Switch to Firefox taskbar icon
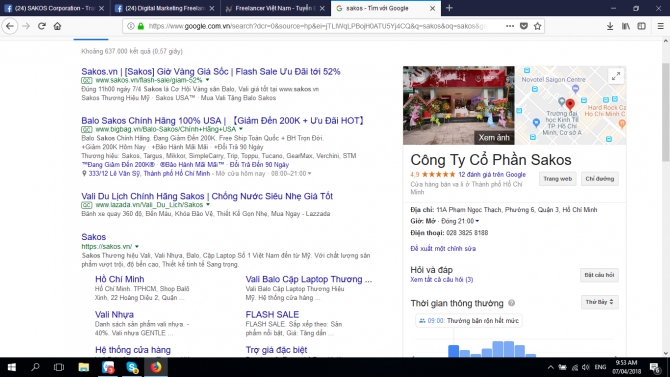The height and width of the screenshot is (377, 670). (156, 367)
